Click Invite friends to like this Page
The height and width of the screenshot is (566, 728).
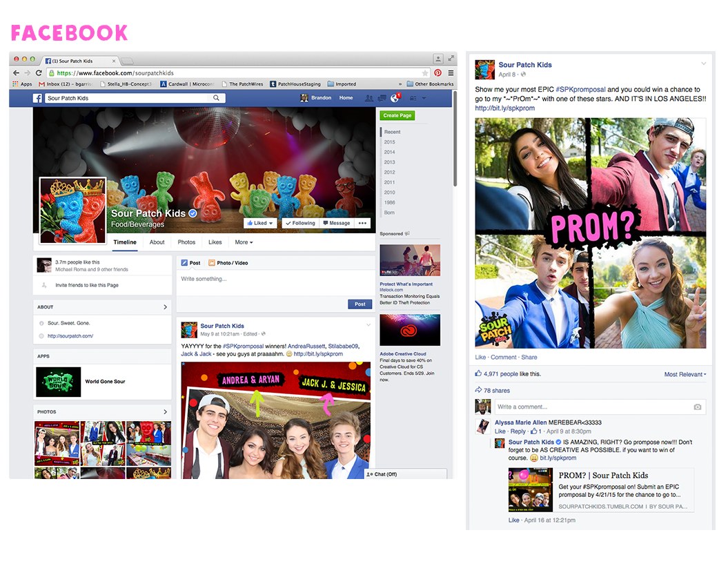[87, 285]
